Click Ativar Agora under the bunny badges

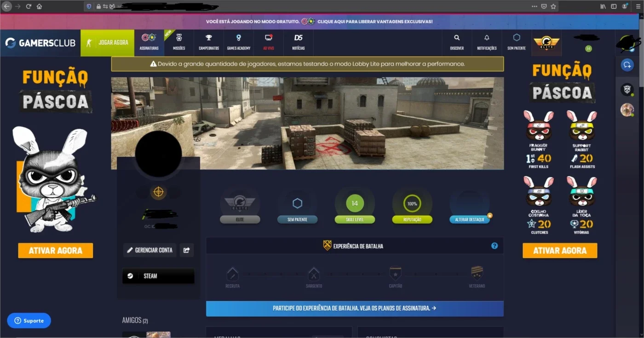(560, 251)
